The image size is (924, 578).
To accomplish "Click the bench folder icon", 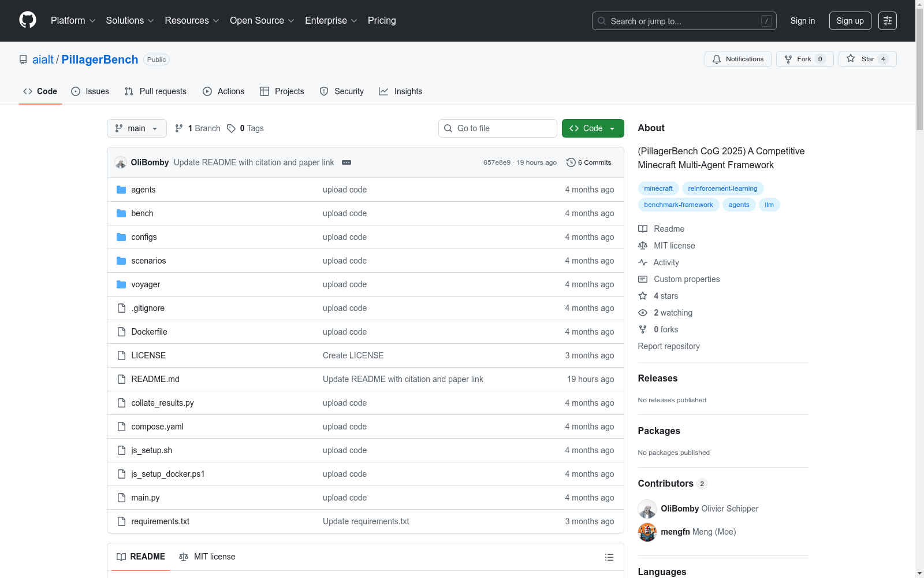I will tap(121, 213).
